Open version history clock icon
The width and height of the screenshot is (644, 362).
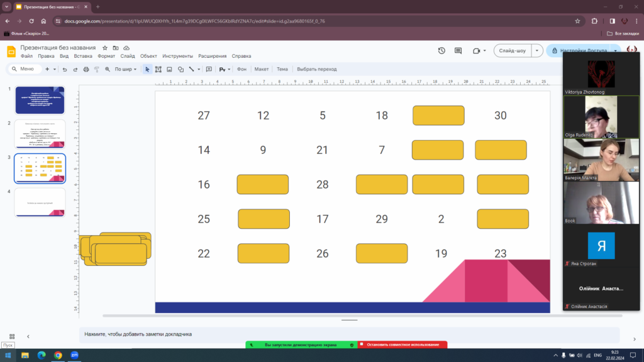441,51
